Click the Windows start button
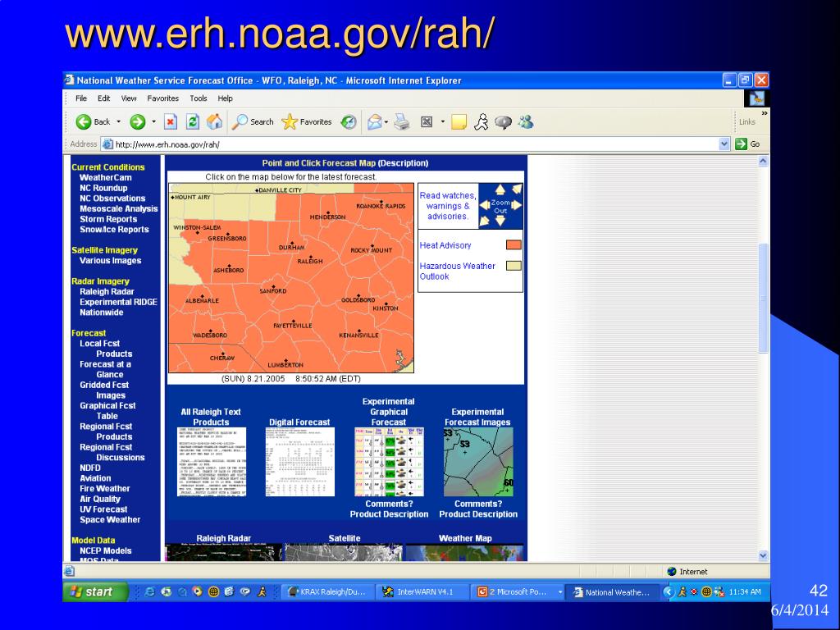The width and height of the screenshot is (840, 630). point(95,592)
